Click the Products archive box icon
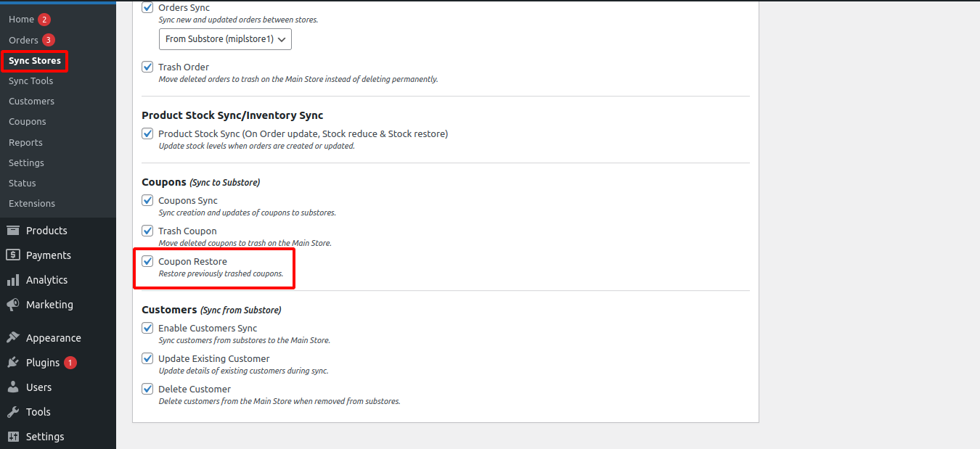 [x=13, y=231]
